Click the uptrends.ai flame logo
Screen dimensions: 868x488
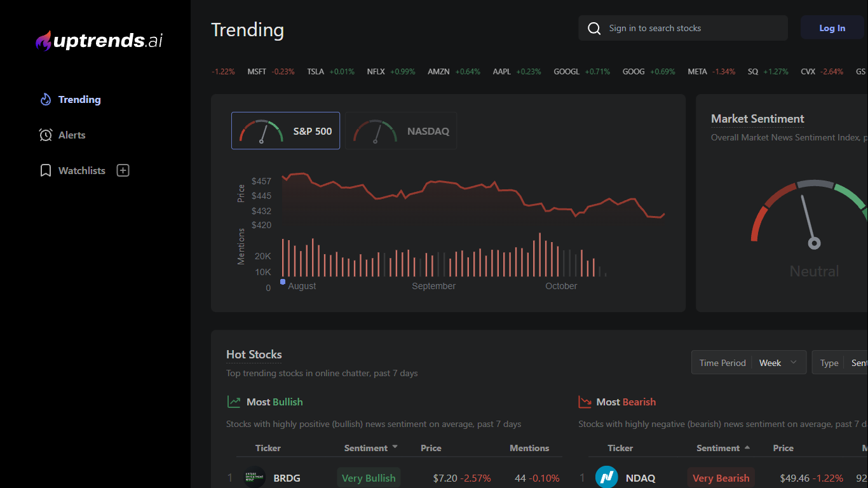(43, 41)
